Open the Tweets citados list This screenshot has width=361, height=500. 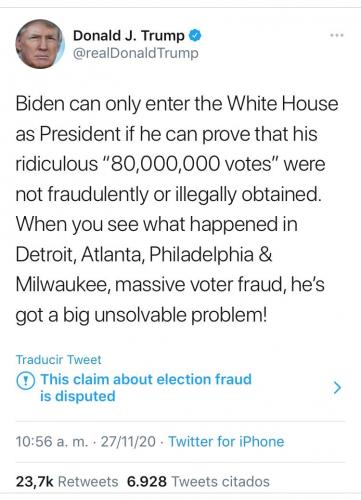220,482
